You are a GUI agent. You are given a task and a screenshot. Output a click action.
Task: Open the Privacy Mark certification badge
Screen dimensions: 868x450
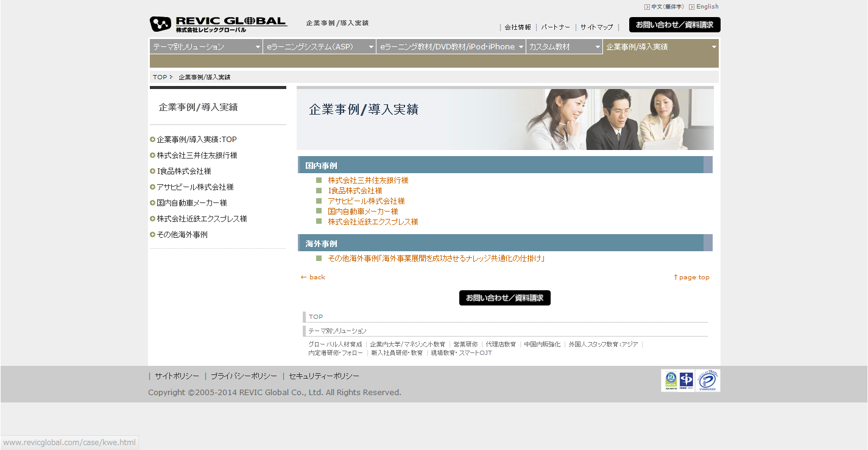click(708, 380)
